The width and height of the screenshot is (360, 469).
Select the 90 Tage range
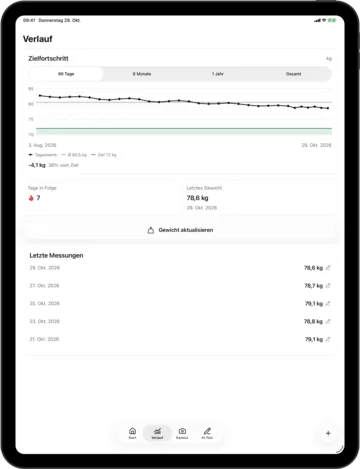click(x=66, y=74)
